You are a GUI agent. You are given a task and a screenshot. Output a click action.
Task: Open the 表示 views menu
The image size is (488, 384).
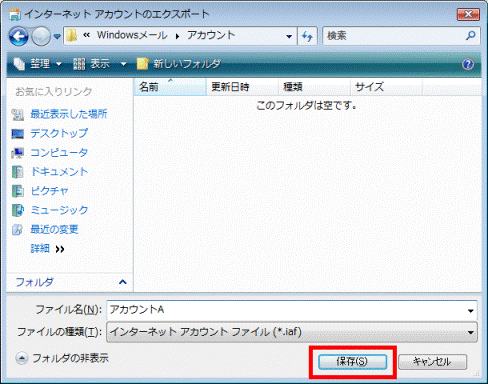[x=92, y=64]
